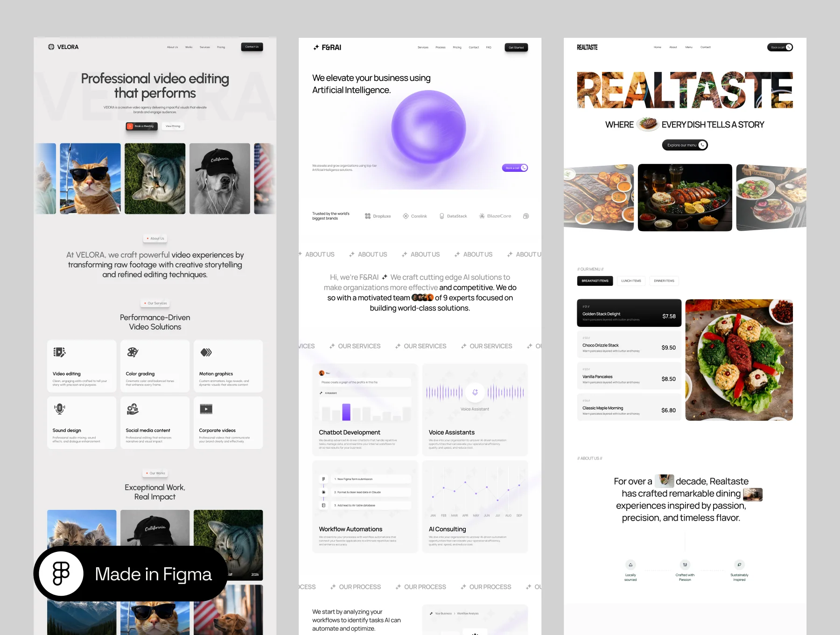Open the stuffed peppers salad plate photo
The image size is (840, 635).
739,360
